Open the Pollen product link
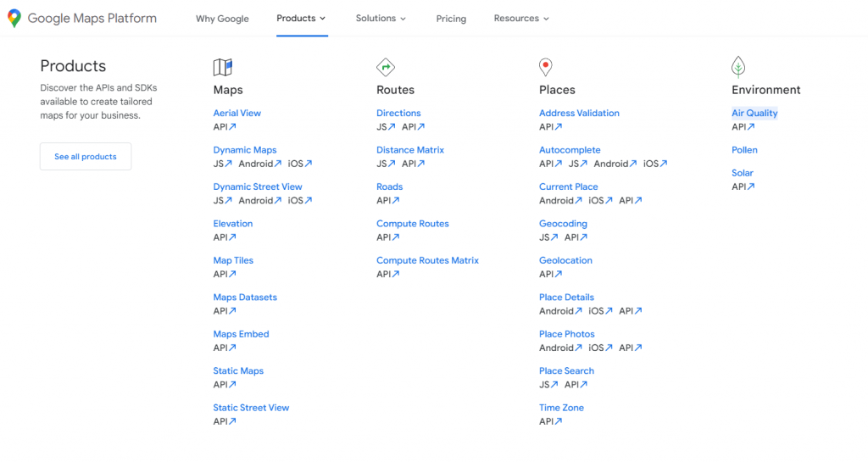Screen dimensions: 868x462 pos(744,150)
